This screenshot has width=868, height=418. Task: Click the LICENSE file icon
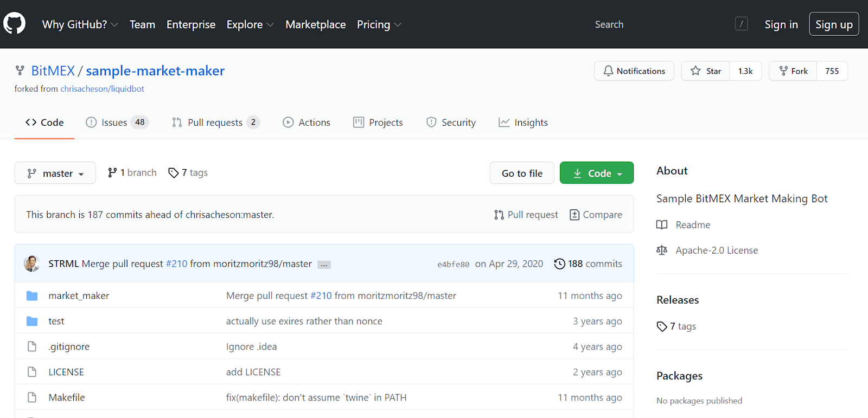coord(32,372)
